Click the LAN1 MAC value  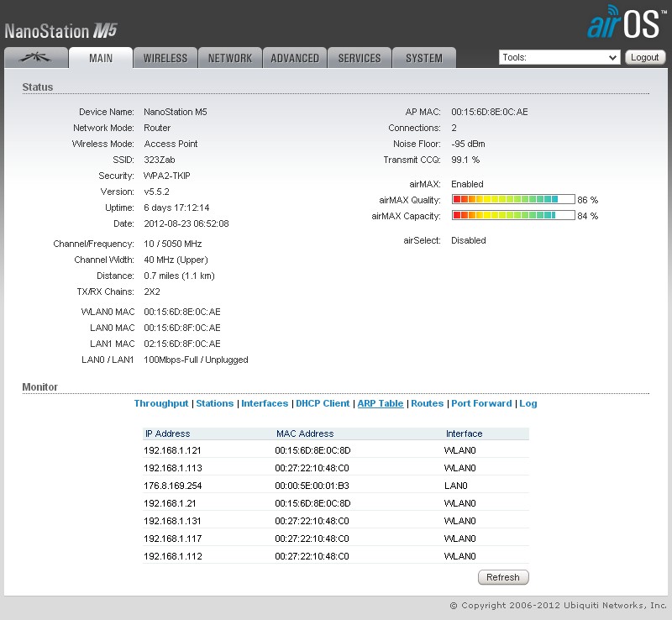(x=182, y=344)
